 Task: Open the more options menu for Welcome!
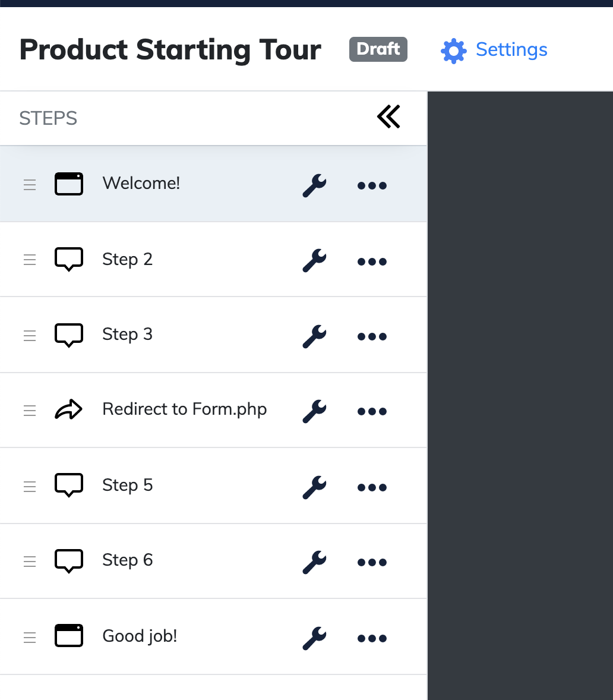coord(372,185)
